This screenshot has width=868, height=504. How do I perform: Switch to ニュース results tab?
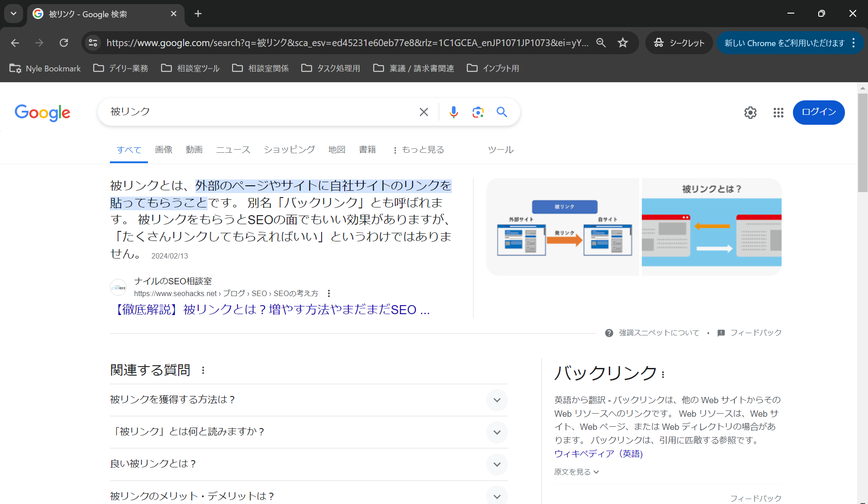coord(233,150)
